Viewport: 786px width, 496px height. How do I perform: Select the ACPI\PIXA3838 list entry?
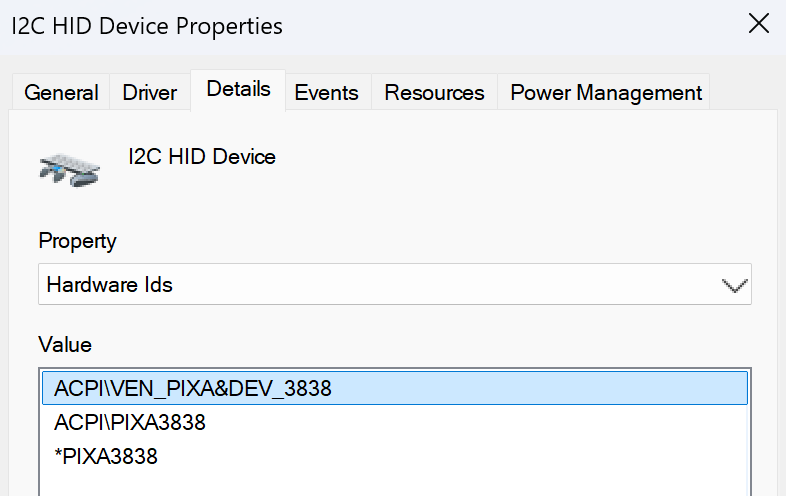click(130, 423)
